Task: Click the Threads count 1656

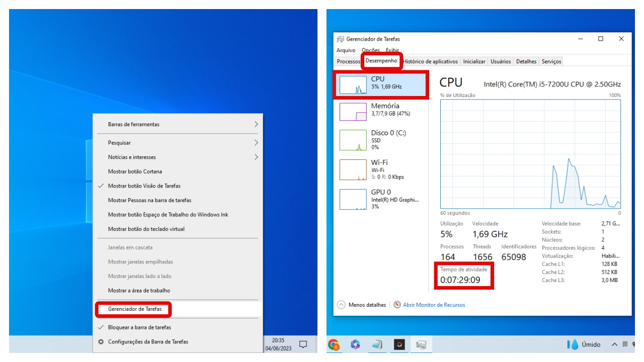Action: pyautogui.click(x=482, y=257)
